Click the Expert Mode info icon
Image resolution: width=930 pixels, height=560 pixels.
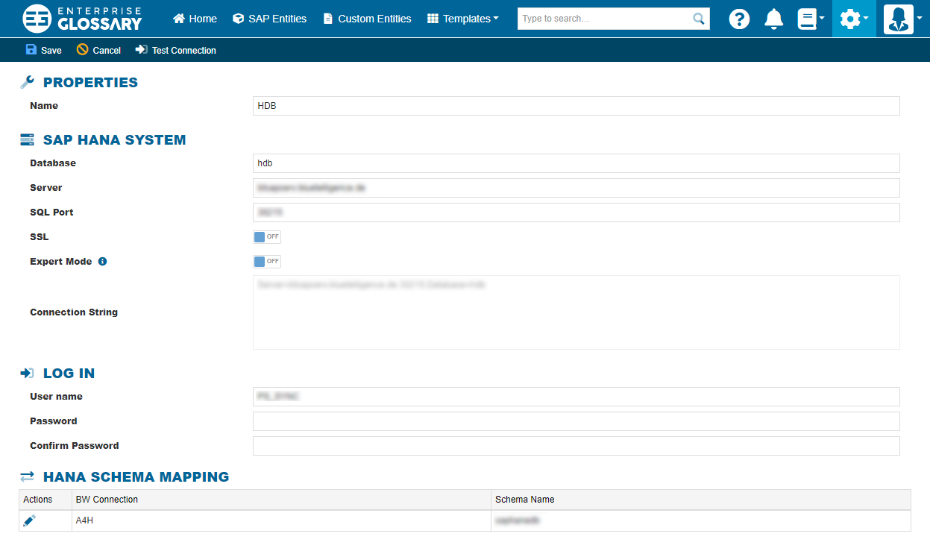click(x=103, y=262)
